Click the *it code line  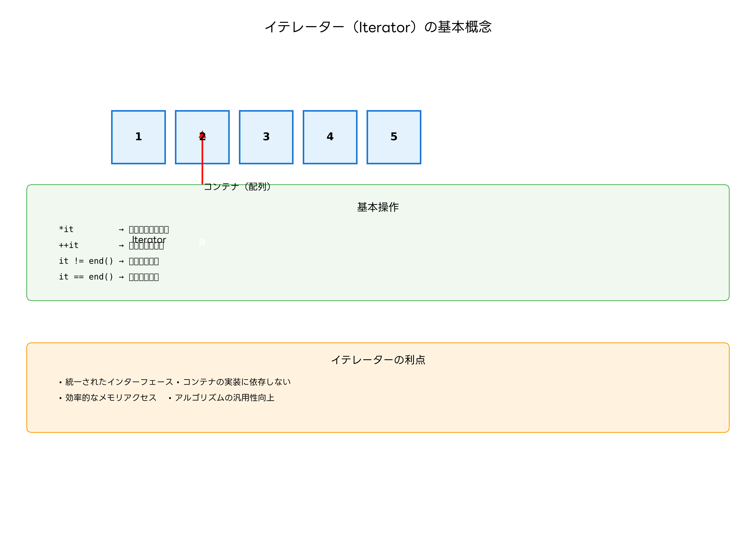coord(114,229)
